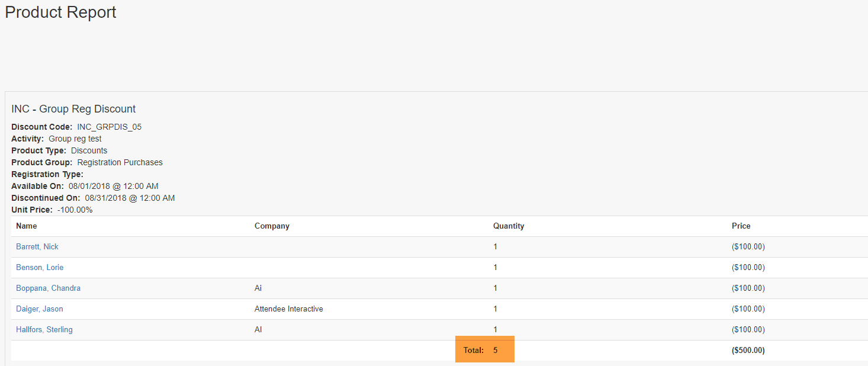Image resolution: width=868 pixels, height=366 pixels.
Task: Click the Group reg test activity value
Action: tap(75, 139)
